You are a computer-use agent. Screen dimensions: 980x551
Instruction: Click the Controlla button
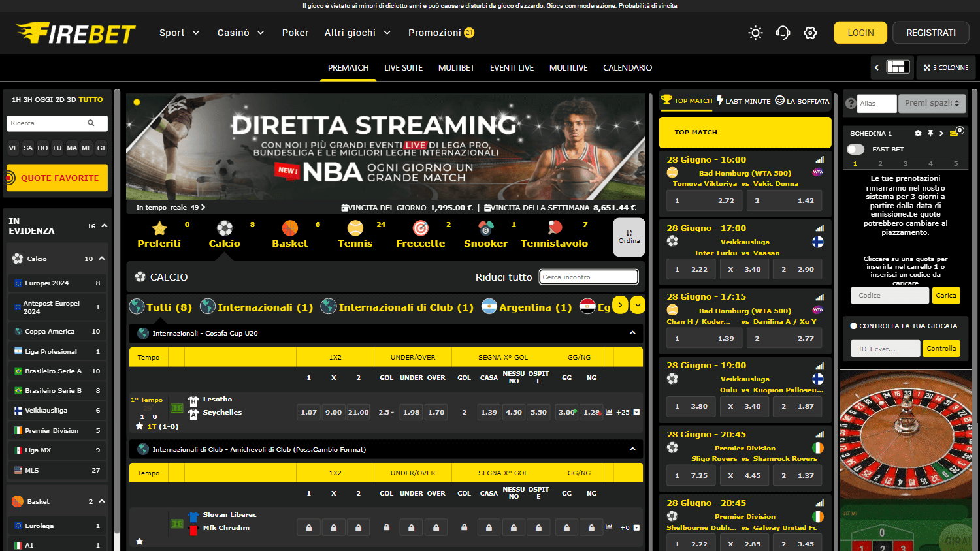click(941, 349)
